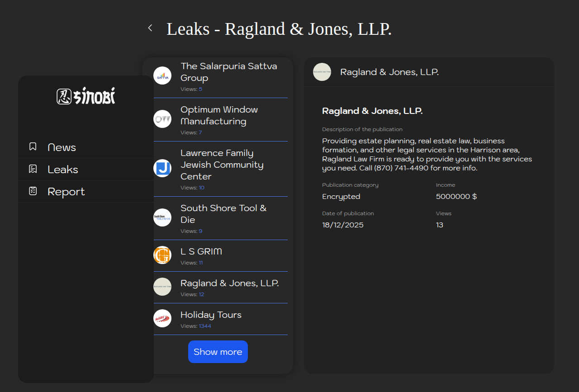The image size is (579, 392).
Task: Go to the Leaks menu item
Action: (63, 170)
